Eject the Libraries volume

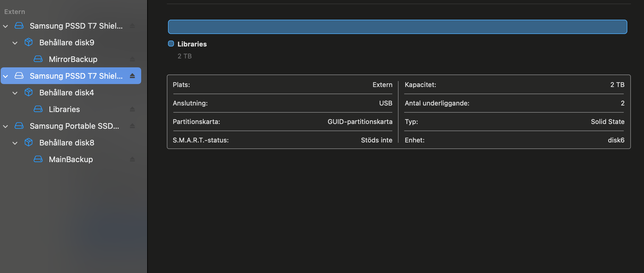(x=133, y=109)
